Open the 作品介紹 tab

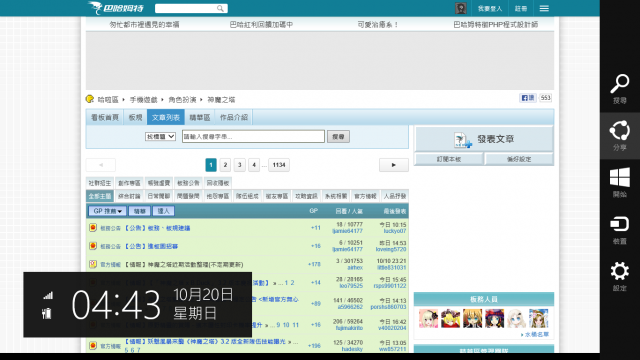click(x=234, y=118)
